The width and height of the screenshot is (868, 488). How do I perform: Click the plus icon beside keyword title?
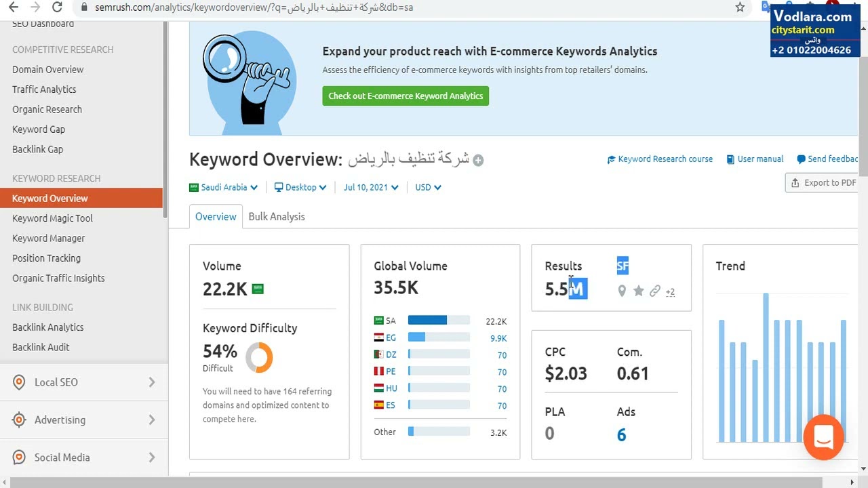click(x=478, y=161)
